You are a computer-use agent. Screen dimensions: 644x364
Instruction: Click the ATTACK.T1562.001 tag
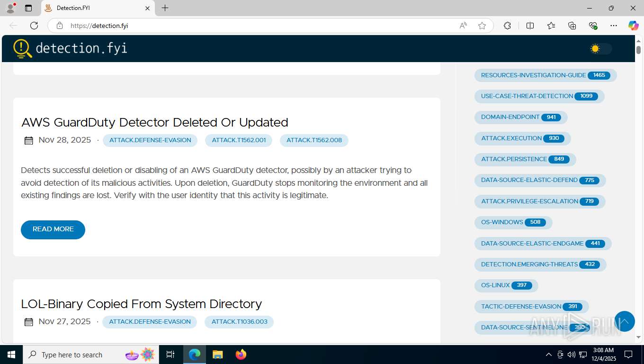[239, 140]
